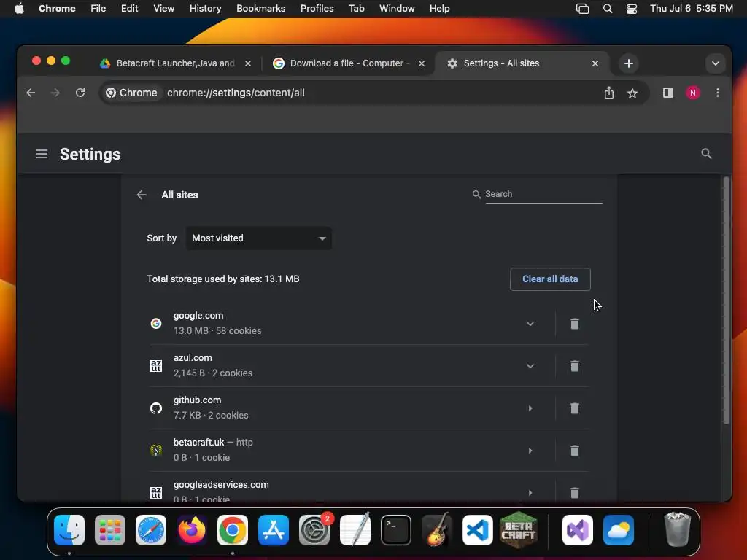The image size is (747, 560).
Task: Open Launchpad from the dock
Action: 110,529
